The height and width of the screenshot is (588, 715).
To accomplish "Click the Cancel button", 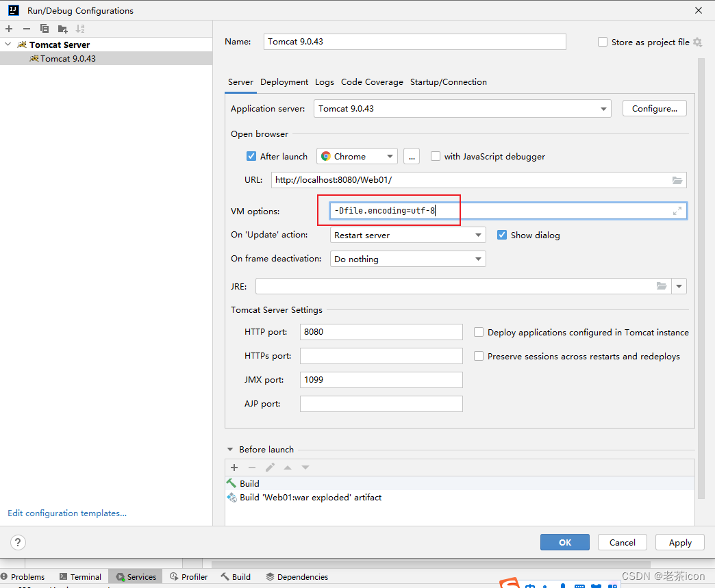I will pos(622,542).
